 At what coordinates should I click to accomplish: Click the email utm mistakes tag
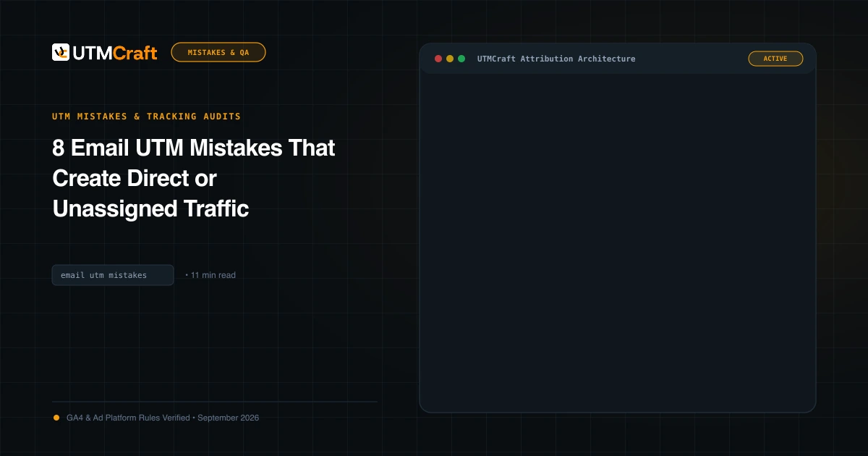(113, 275)
